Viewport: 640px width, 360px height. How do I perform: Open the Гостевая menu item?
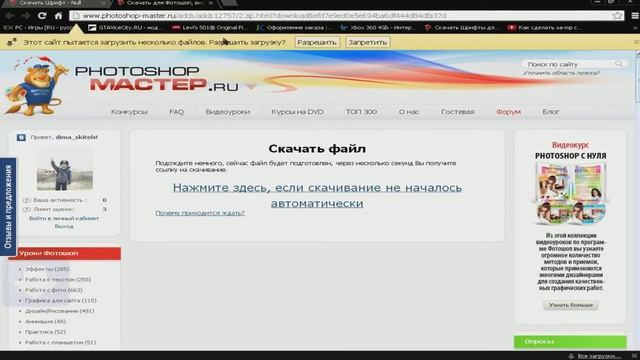point(458,111)
